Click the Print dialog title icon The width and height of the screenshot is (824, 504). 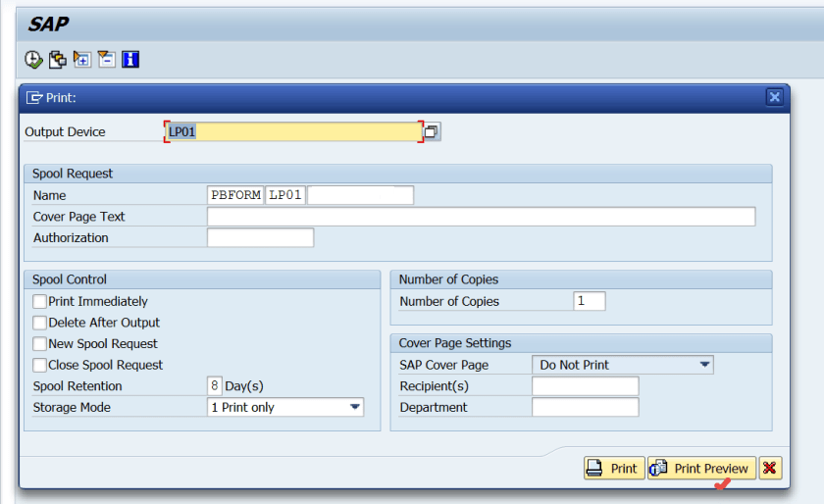[x=34, y=98]
